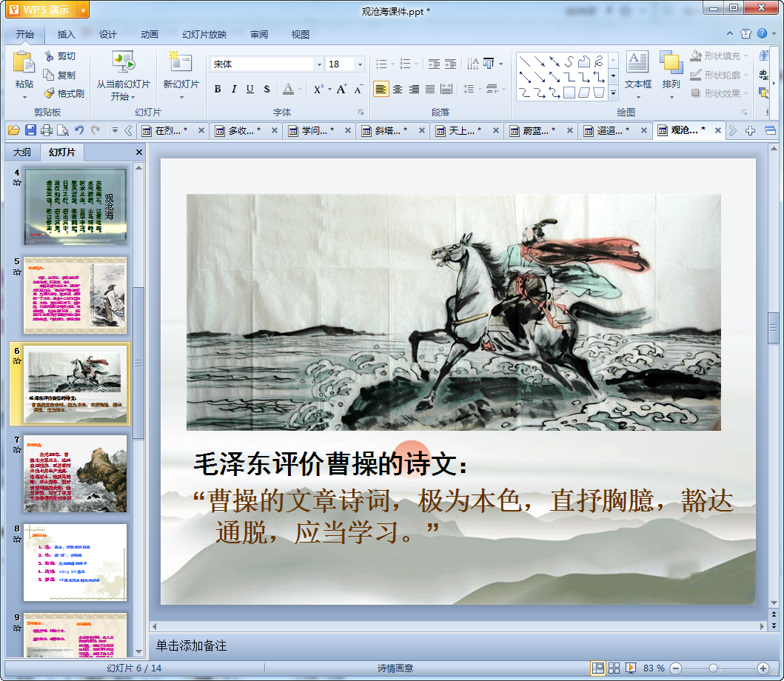Close the slides thumbnail pane
This screenshot has width=784, height=681.
(x=139, y=152)
